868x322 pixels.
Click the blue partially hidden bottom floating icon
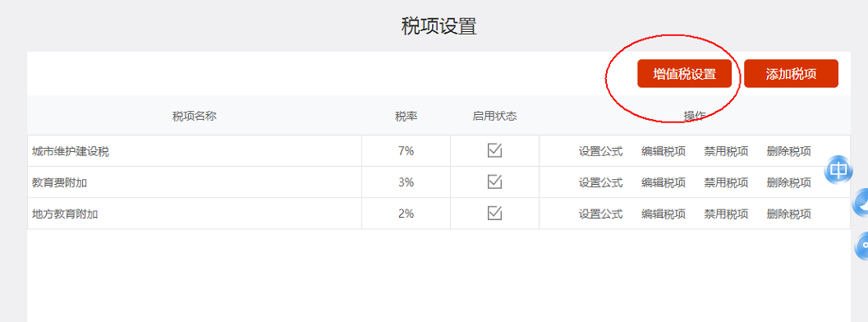[862, 246]
